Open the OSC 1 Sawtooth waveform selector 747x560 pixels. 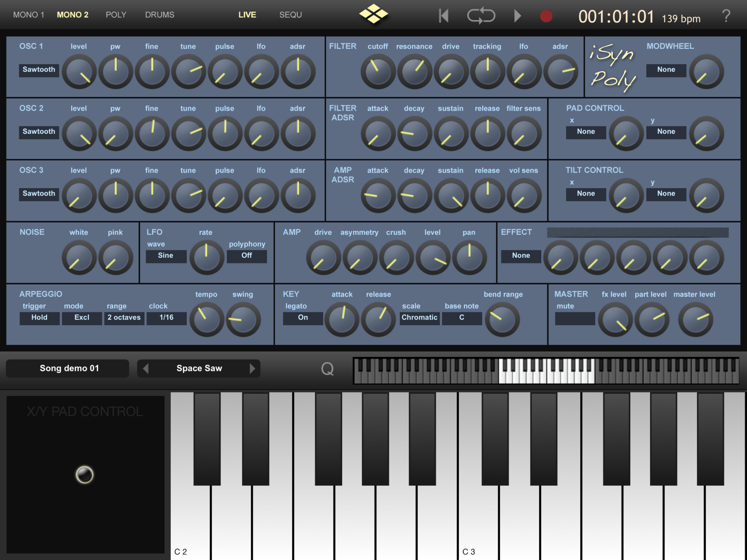coord(39,70)
